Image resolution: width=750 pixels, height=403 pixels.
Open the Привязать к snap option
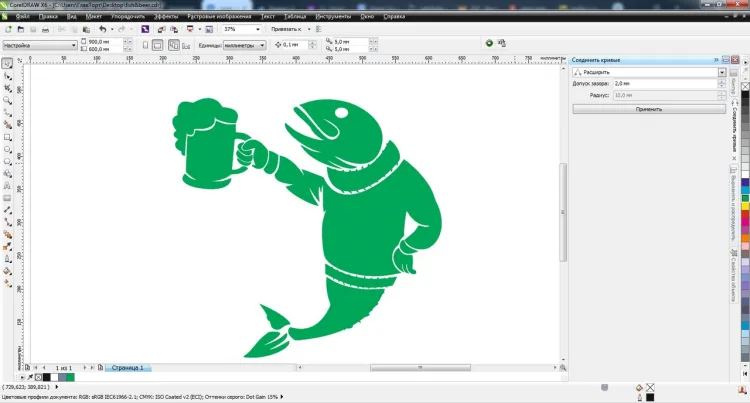pyautogui.click(x=286, y=29)
